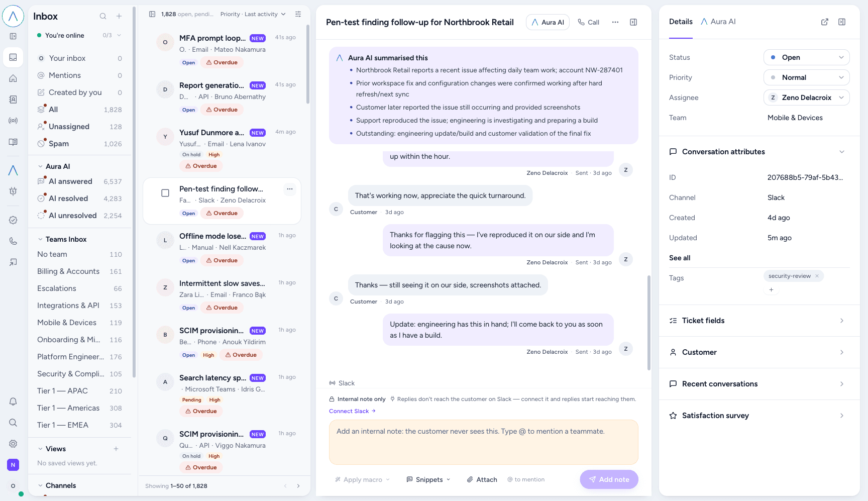Image resolution: width=868 pixels, height=501 pixels.
Task: Switch to the Details tab
Action: [x=681, y=22]
